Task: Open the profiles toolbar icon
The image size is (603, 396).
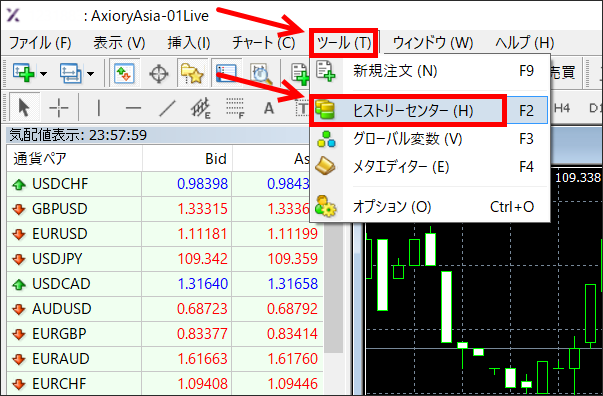Action: click(x=70, y=72)
